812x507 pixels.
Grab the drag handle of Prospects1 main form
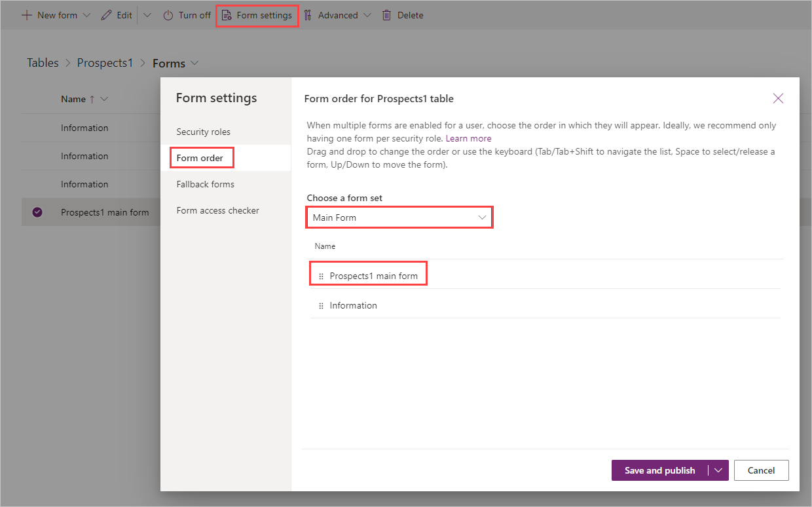tap(321, 276)
